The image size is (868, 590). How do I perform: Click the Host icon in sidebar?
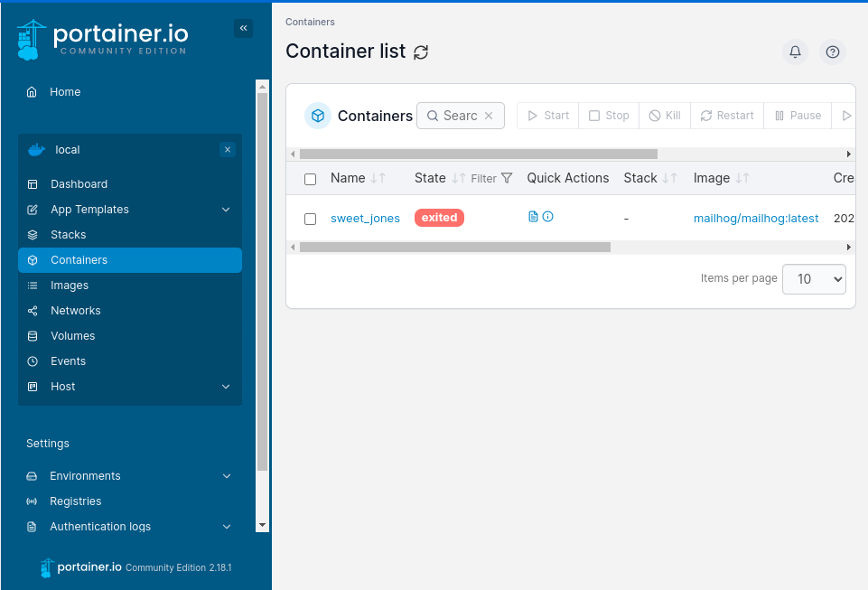click(x=33, y=387)
